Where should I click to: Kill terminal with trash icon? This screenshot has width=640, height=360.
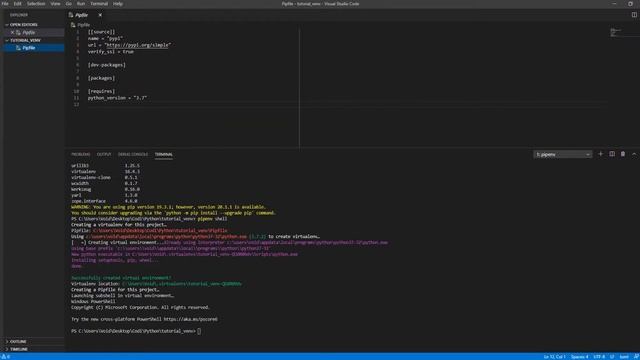tap(623, 154)
